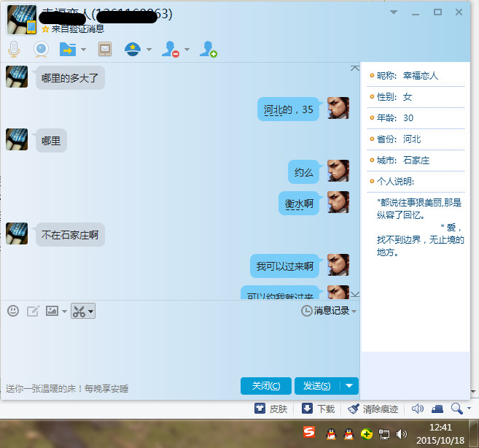479x448 pixels.
Task: Click the system volume tray icon
Action: [x=402, y=434]
